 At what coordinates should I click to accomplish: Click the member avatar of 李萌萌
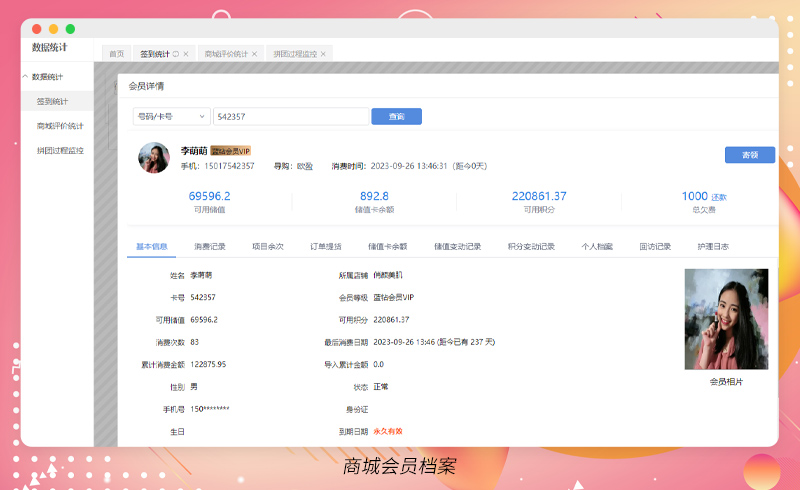coord(153,157)
